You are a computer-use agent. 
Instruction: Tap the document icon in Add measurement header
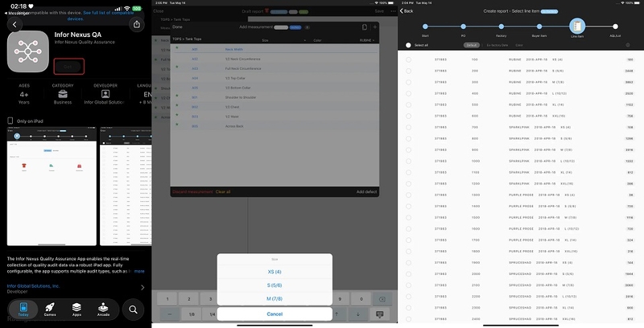click(x=365, y=27)
